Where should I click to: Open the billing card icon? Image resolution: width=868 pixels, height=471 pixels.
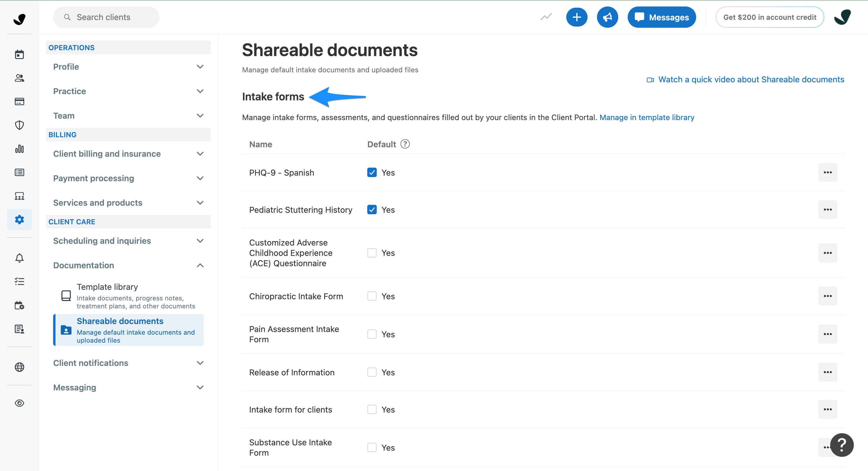[x=19, y=102]
